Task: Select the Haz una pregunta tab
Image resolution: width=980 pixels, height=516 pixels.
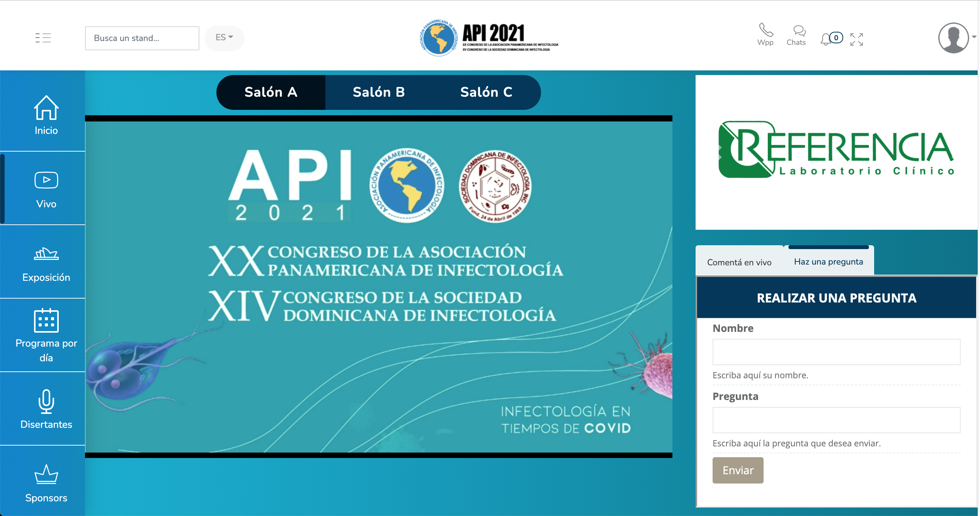Action: coord(829,261)
